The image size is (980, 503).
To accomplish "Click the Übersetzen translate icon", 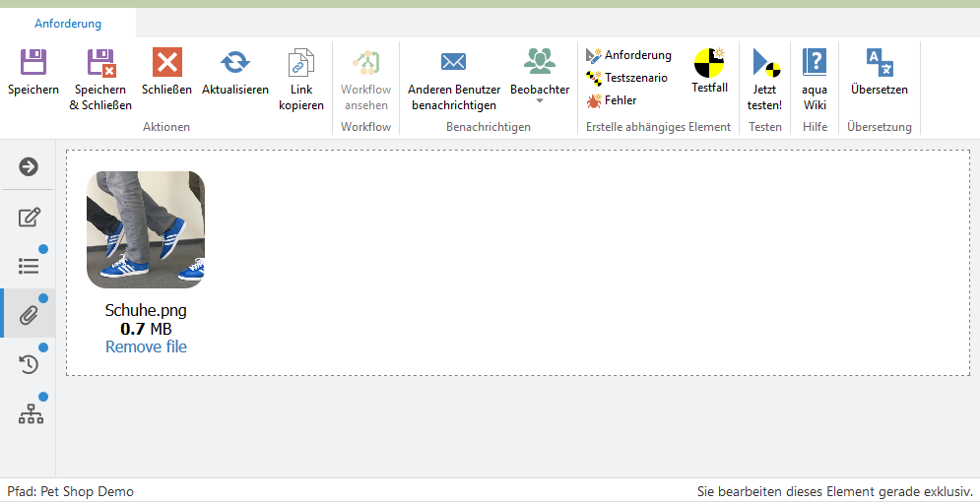I will 879,64.
